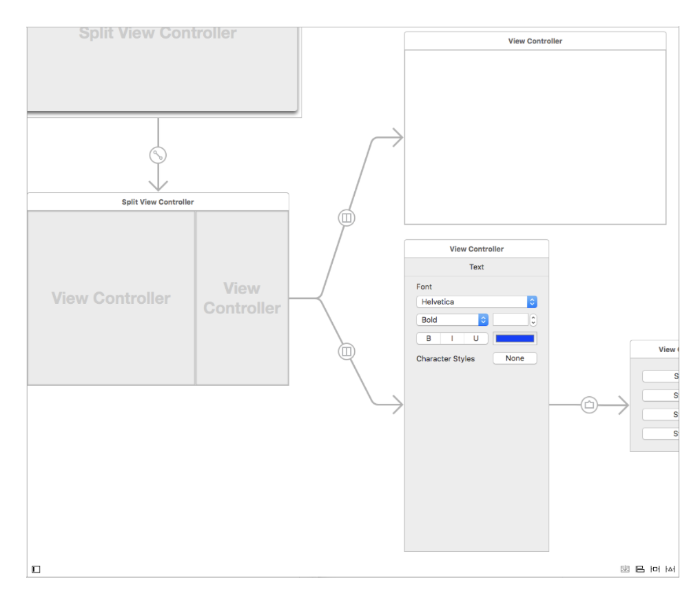Select the master View Controller pane

tap(110, 296)
